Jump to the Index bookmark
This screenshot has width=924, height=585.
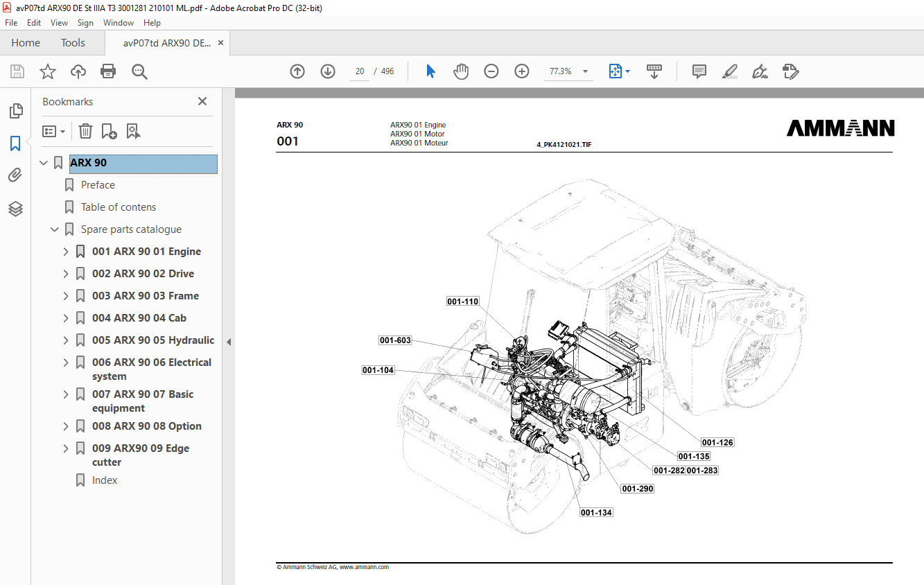coord(105,480)
